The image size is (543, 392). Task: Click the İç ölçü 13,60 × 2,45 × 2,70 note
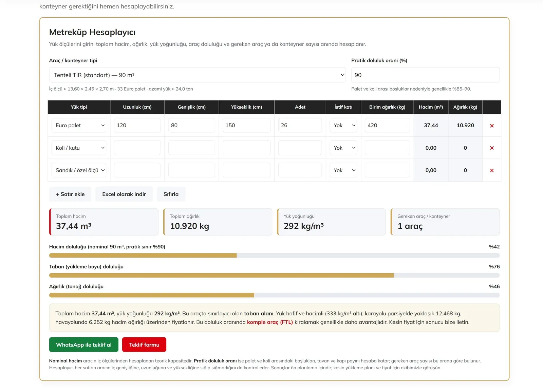121,89
